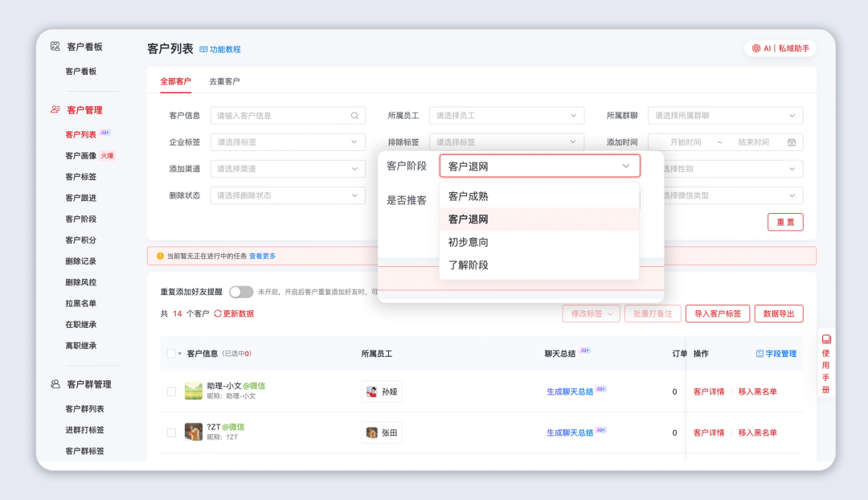Click 孙娅 employee avatar

click(372, 391)
